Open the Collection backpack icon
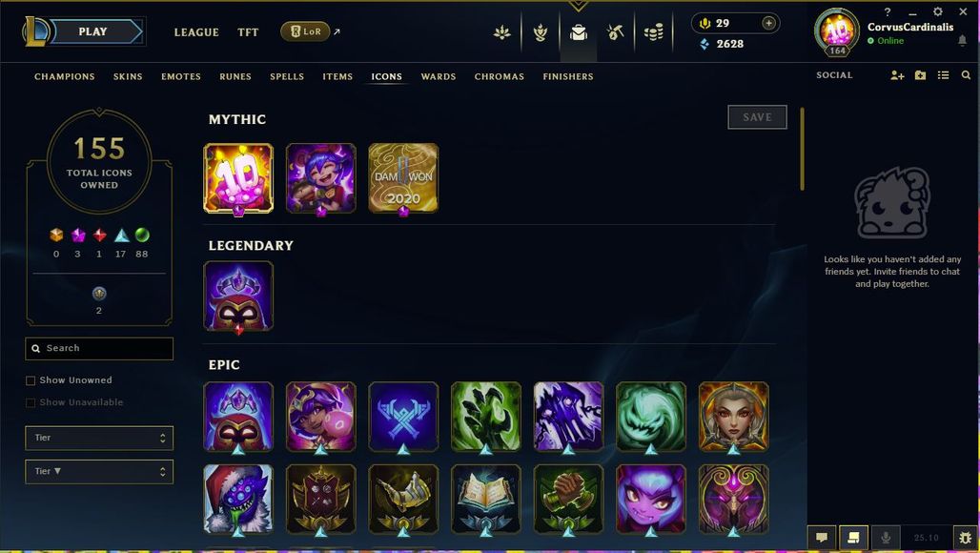Screen dimensions: 980x553 pyautogui.click(x=579, y=31)
